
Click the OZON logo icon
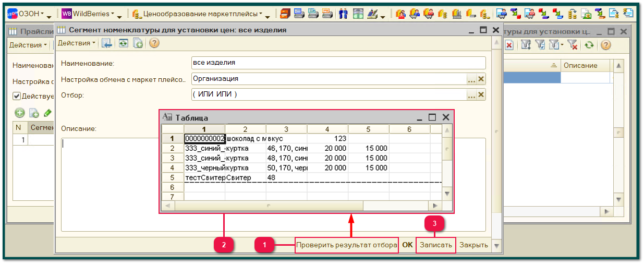coord(12,14)
